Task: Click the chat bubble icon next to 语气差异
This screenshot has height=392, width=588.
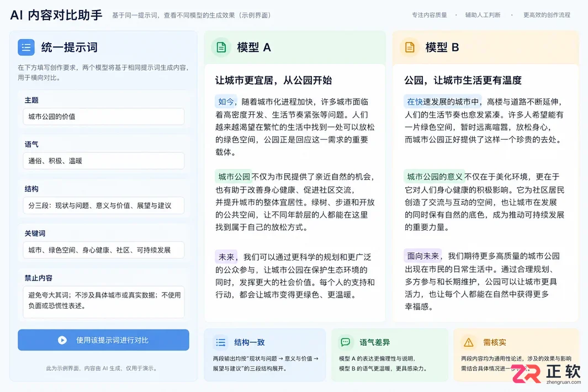Action: 346,342
